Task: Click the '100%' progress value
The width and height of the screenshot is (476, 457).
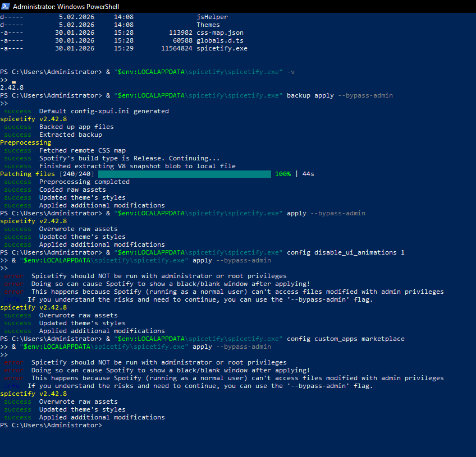Action: (x=283, y=174)
